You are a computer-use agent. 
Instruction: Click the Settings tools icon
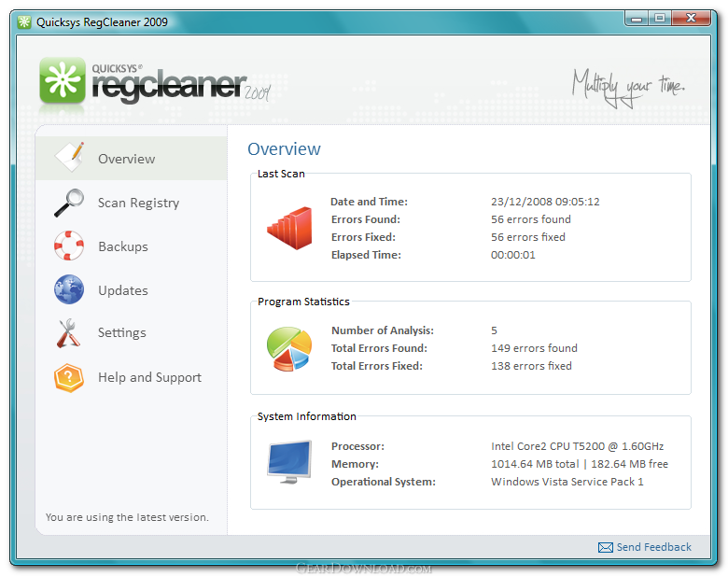pyautogui.click(x=68, y=333)
